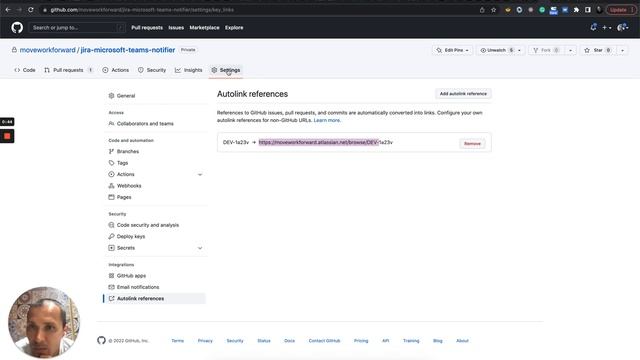Viewport: 640px width, 360px height.
Task: Open Pages settings
Action: coord(124,197)
